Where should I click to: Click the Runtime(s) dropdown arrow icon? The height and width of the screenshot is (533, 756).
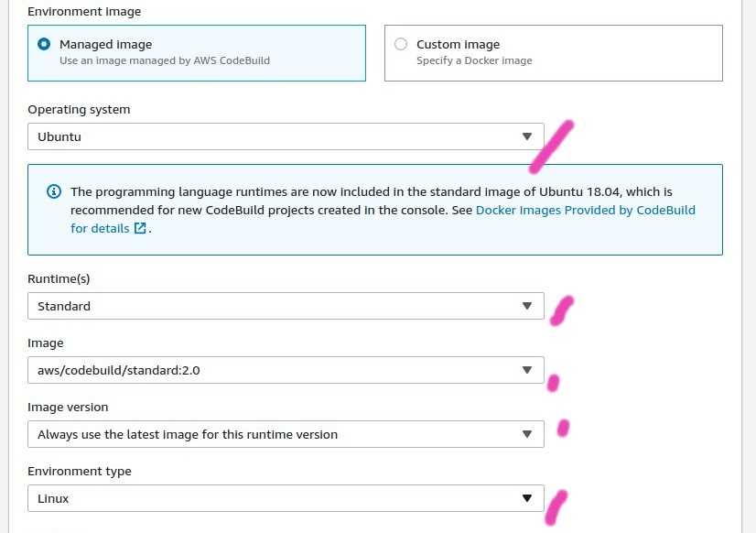[527, 306]
